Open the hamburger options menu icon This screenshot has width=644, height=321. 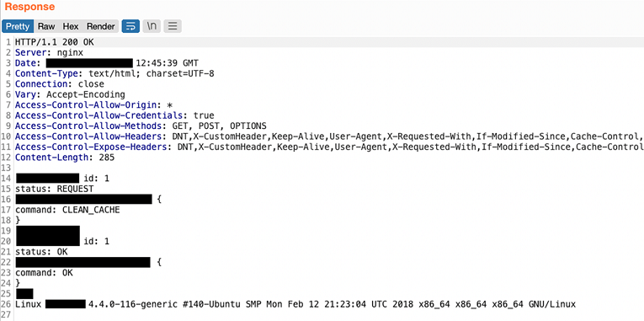[173, 26]
